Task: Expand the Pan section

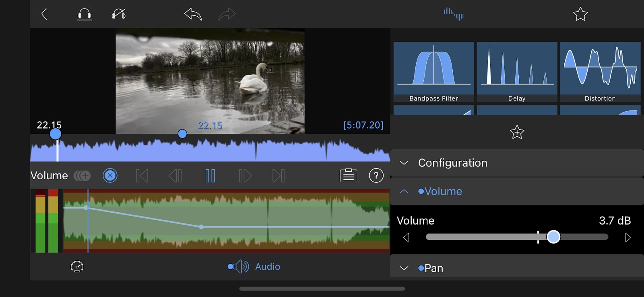Action: point(517,268)
